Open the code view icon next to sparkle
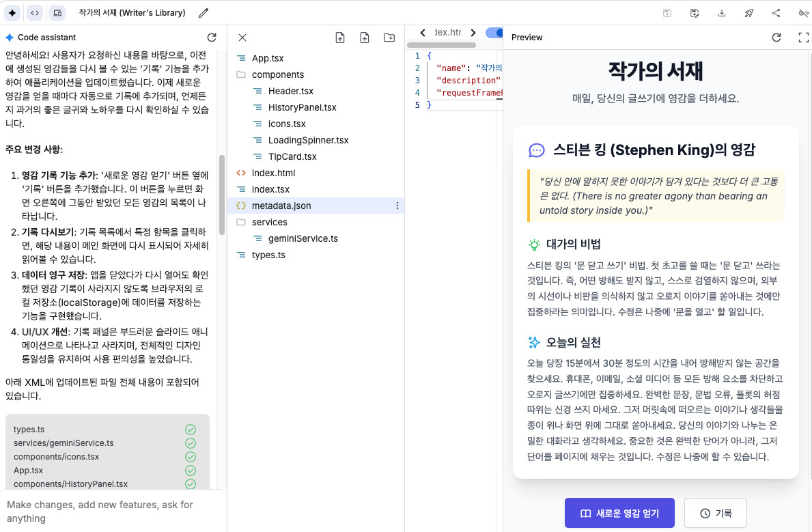812x532 pixels. click(x=35, y=12)
